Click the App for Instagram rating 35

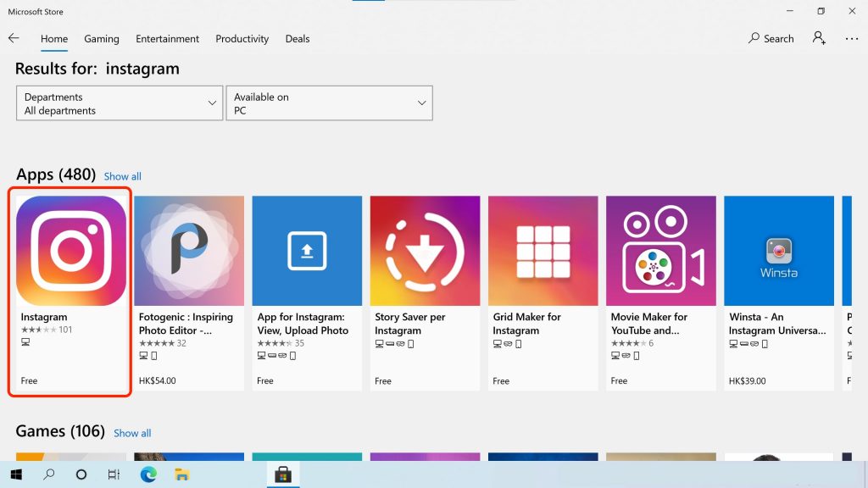281,343
